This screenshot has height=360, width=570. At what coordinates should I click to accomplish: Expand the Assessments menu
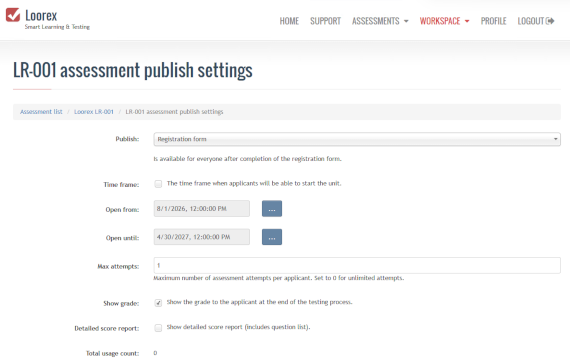[x=380, y=21]
